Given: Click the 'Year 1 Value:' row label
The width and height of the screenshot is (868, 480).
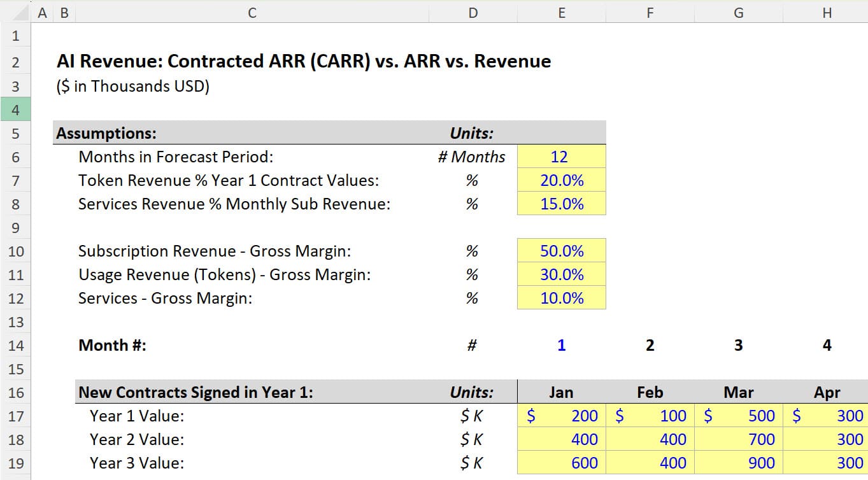Looking at the screenshot, I should [137, 416].
